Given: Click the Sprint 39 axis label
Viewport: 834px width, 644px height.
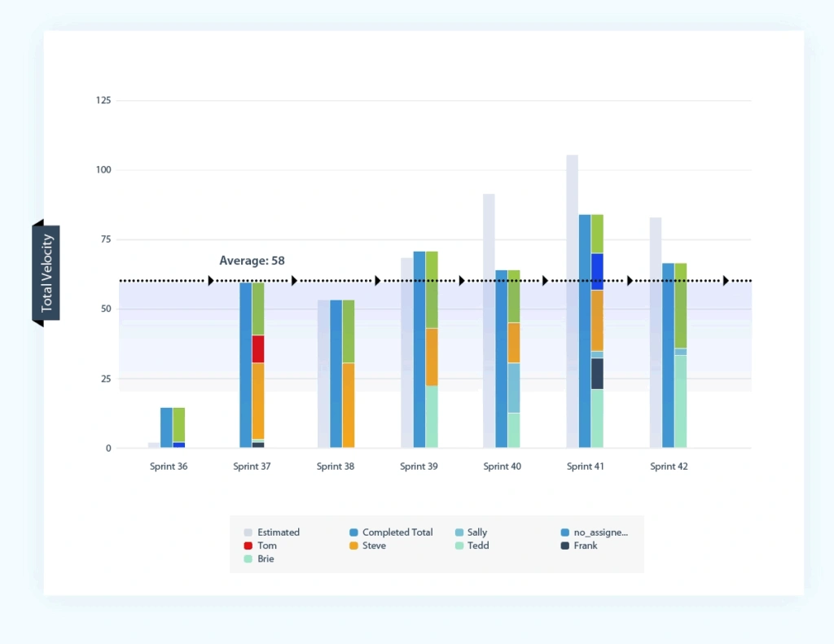Looking at the screenshot, I should coord(419,467).
